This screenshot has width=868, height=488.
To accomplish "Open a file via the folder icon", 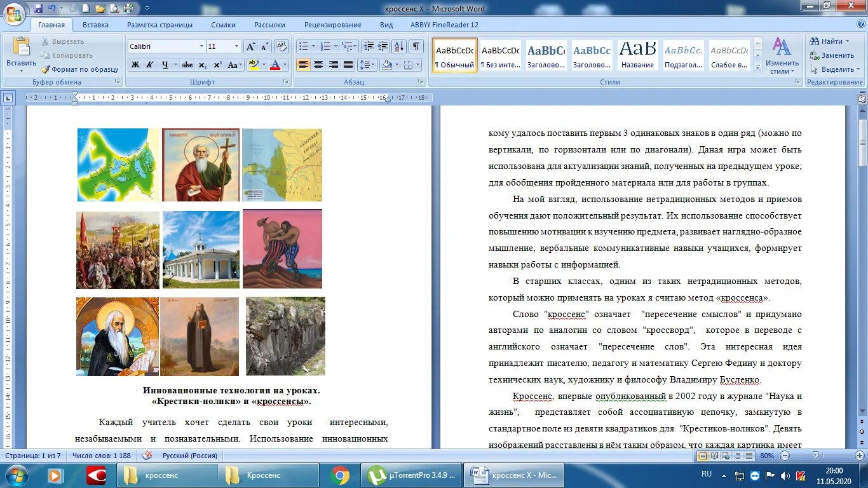I will click(100, 8).
